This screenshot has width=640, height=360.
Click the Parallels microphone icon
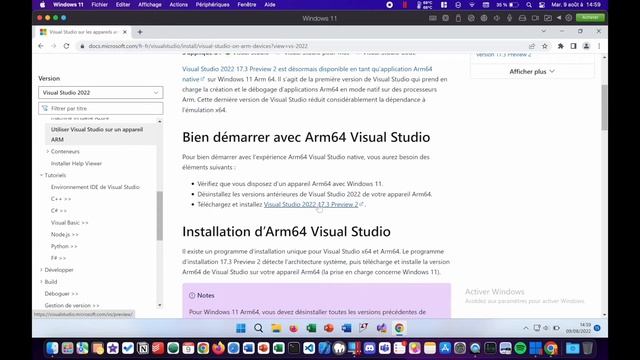pyautogui.click(x=509, y=18)
